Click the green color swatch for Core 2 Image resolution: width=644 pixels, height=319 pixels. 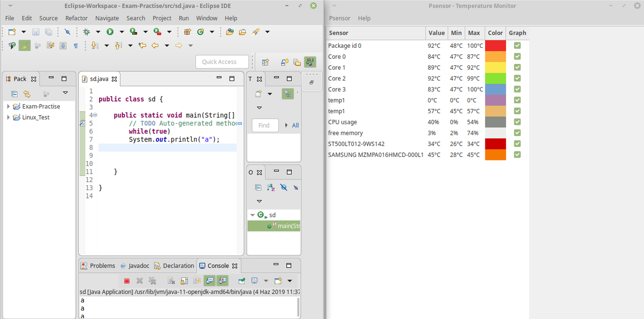pos(495,78)
